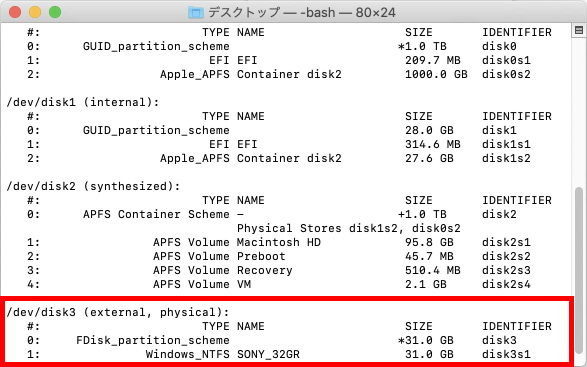The height and width of the screenshot is (367, 587).
Task: Click the '/dev/disk1 (internal):' line
Action: tap(83, 102)
